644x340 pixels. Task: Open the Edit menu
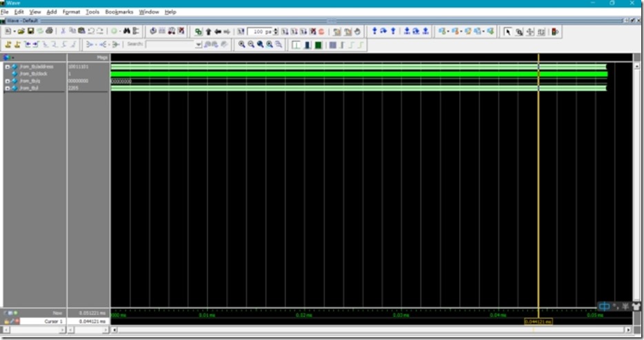(19, 12)
